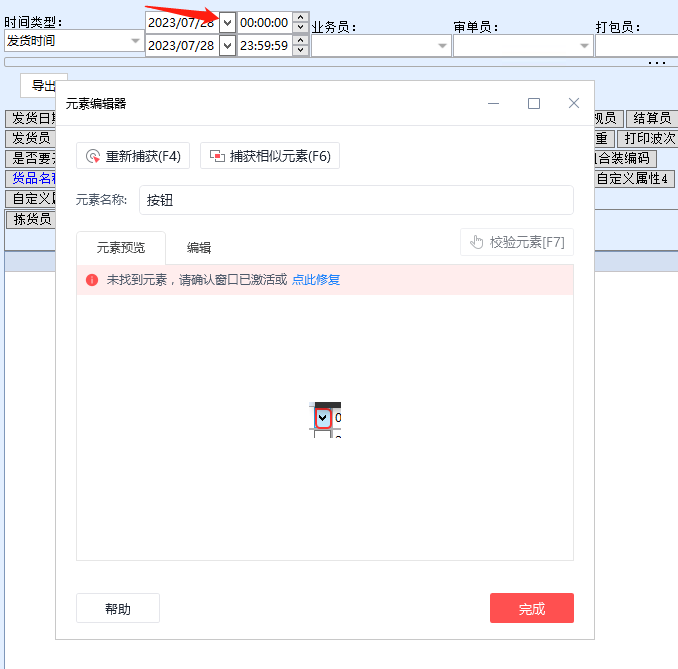Click the 23:59:59 end time field

pyautogui.click(x=265, y=45)
